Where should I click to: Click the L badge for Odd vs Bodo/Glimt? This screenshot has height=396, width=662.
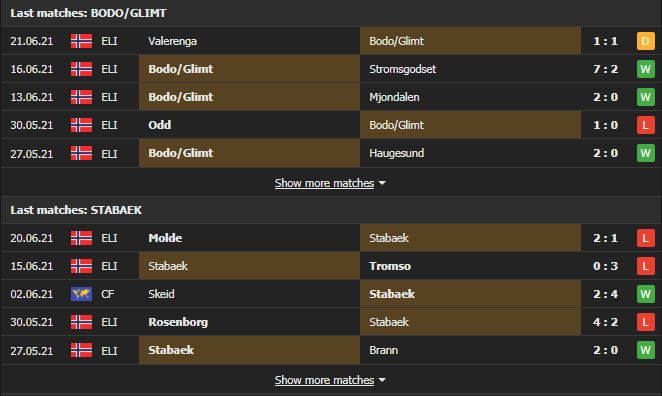coord(646,125)
